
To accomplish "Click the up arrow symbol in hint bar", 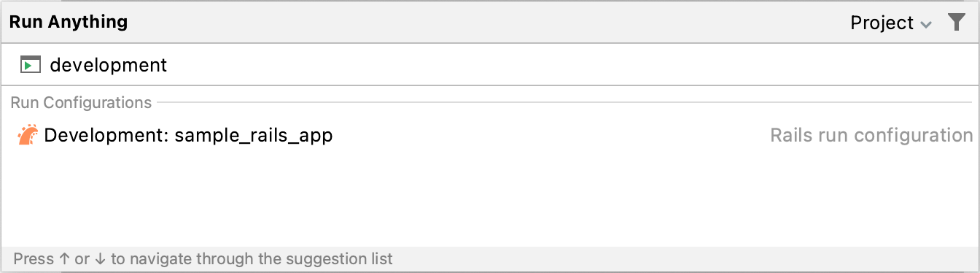I will click(x=64, y=258).
